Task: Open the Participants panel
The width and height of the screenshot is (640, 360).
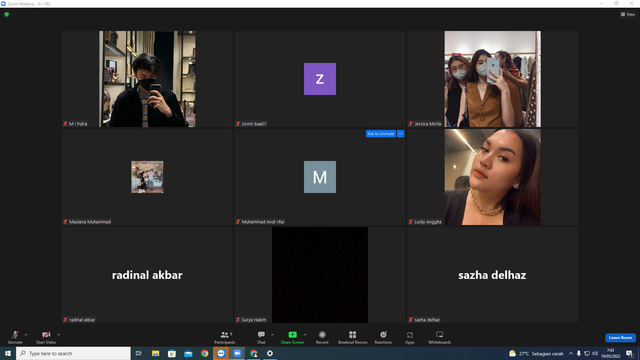Action: [x=224, y=337]
